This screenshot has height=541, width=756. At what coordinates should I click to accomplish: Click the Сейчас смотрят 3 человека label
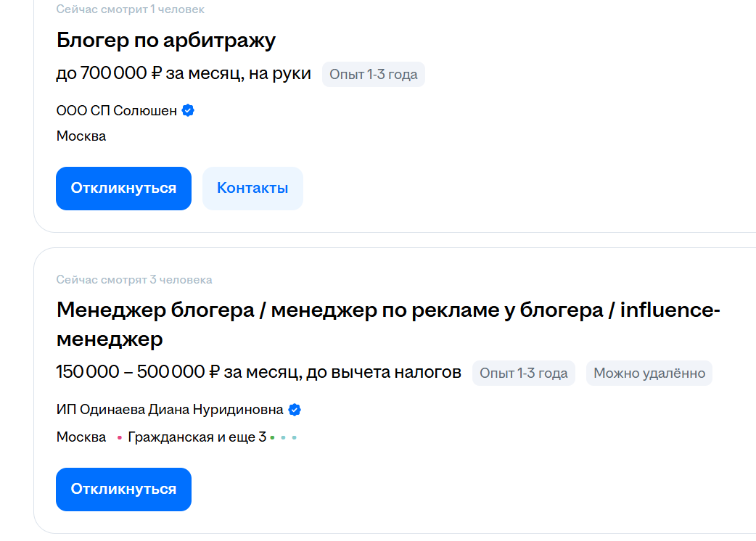pyautogui.click(x=134, y=280)
